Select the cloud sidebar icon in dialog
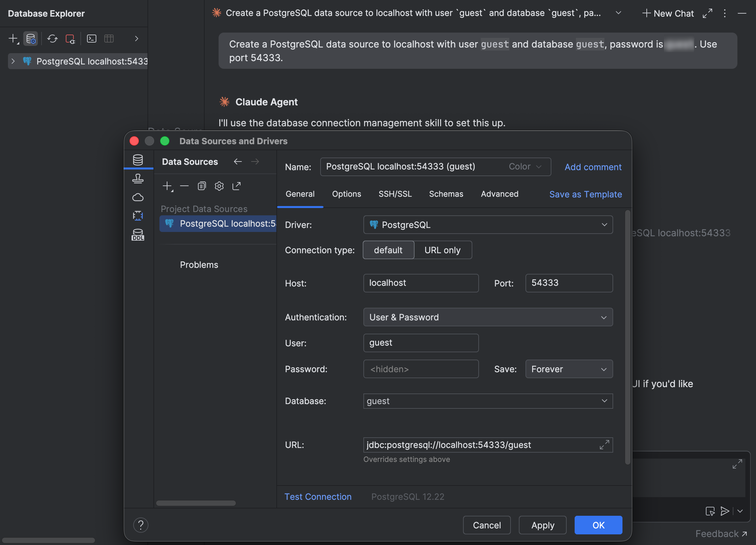756x545 pixels. [x=138, y=197]
